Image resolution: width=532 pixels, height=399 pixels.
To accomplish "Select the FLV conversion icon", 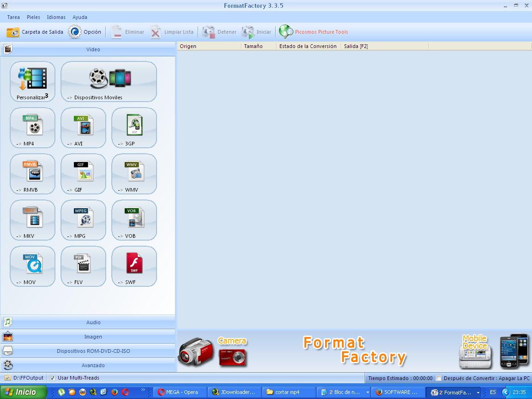I will point(84,266).
